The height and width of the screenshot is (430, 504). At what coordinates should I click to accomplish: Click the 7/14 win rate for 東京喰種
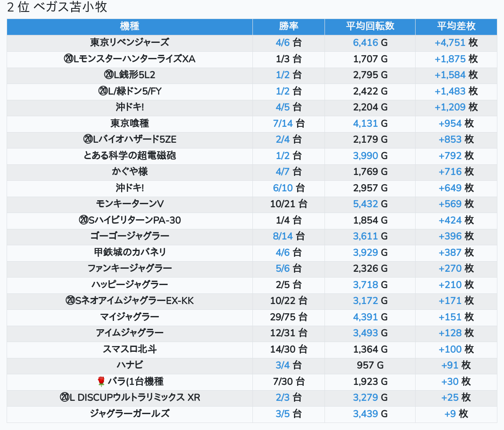(x=283, y=124)
